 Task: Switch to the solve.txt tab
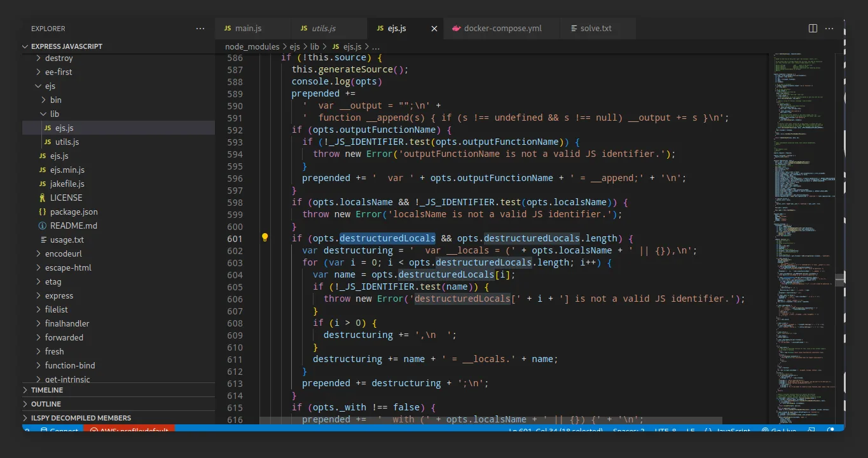click(x=596, y=29)
